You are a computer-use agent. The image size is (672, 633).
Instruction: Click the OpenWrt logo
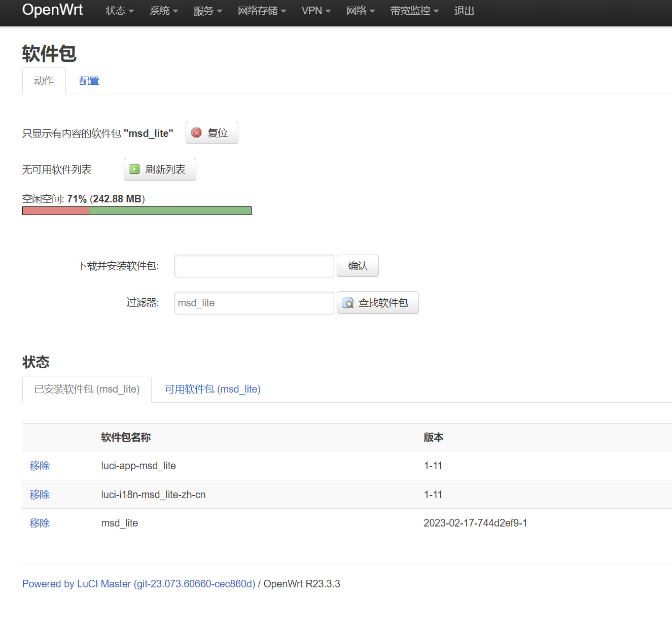(x=52, y=10)
